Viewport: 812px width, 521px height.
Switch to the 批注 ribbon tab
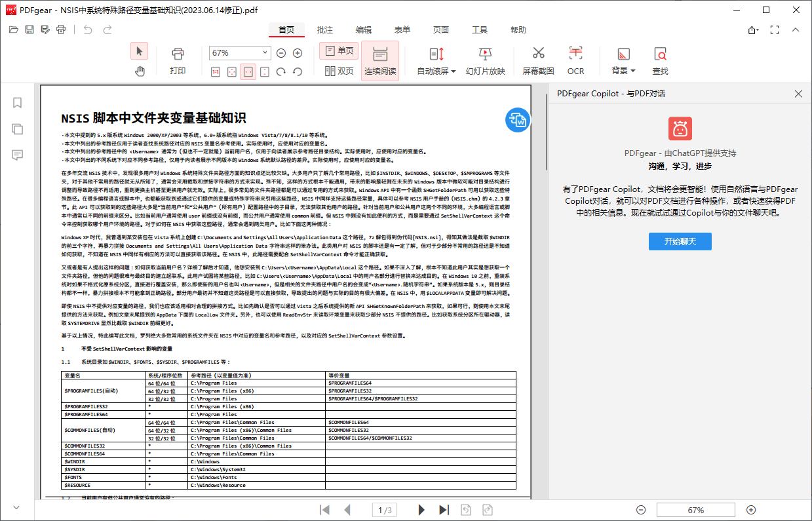tap(324, 29)
